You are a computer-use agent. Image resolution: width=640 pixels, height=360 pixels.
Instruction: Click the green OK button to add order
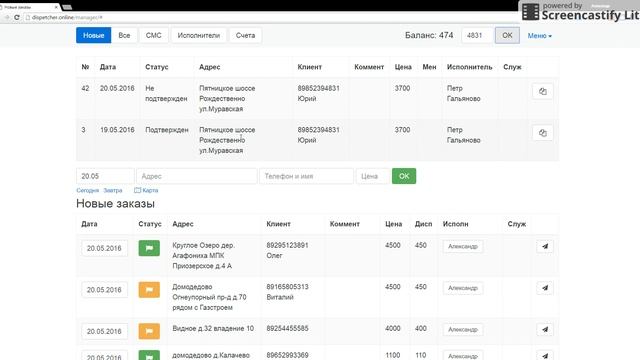pos(404,176)
